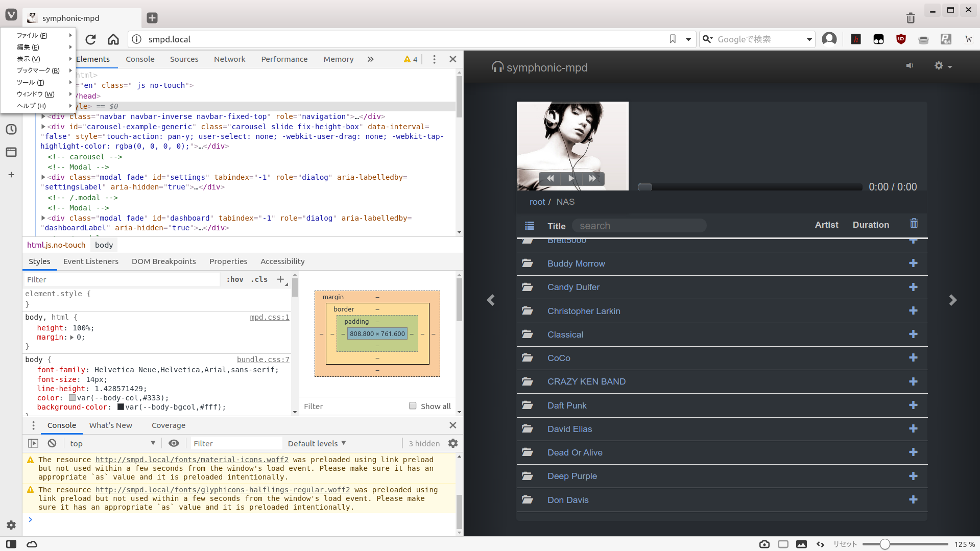Add Candy Dulfer with plus icon
Image resolution: width=980 pixels, height=551 pixels.
(913, 287)
